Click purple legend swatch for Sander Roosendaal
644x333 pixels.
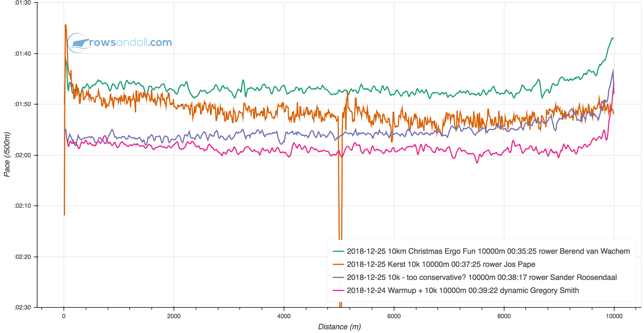pos(338,277)
